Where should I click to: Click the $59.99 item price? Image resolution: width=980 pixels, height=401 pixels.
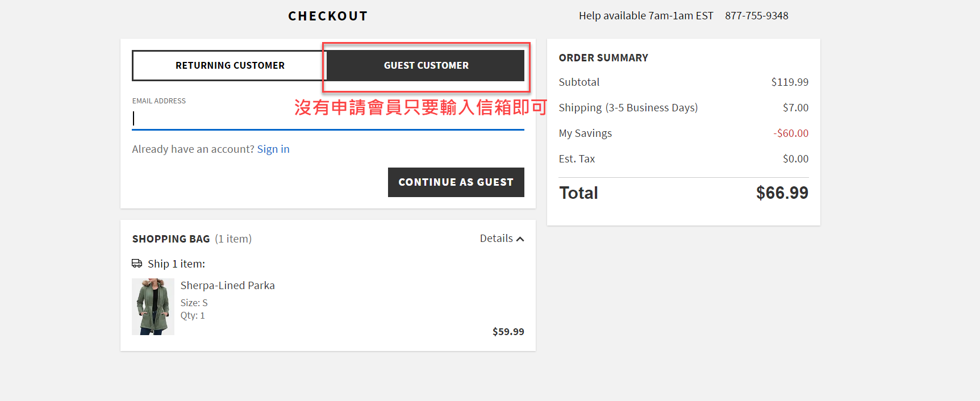[x=508, y=332]
